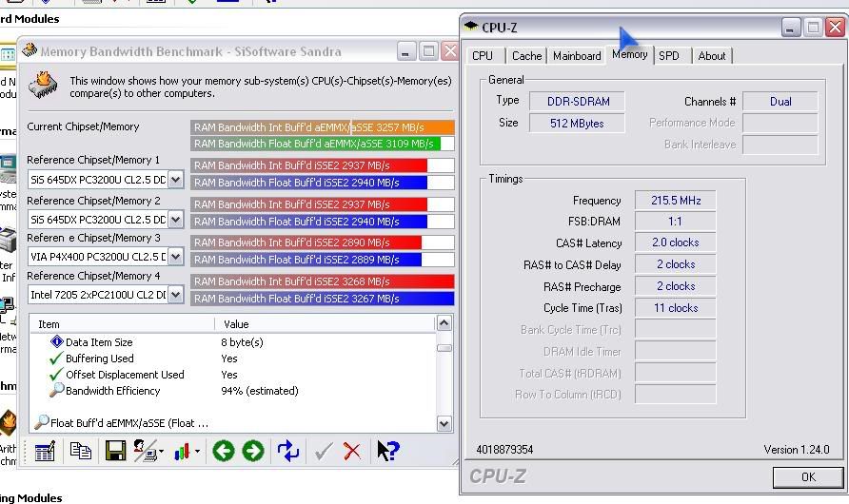The image size is (849, 504).
Task: Open the options table icon in Sandra toolbar
Action: coord(45,451)
